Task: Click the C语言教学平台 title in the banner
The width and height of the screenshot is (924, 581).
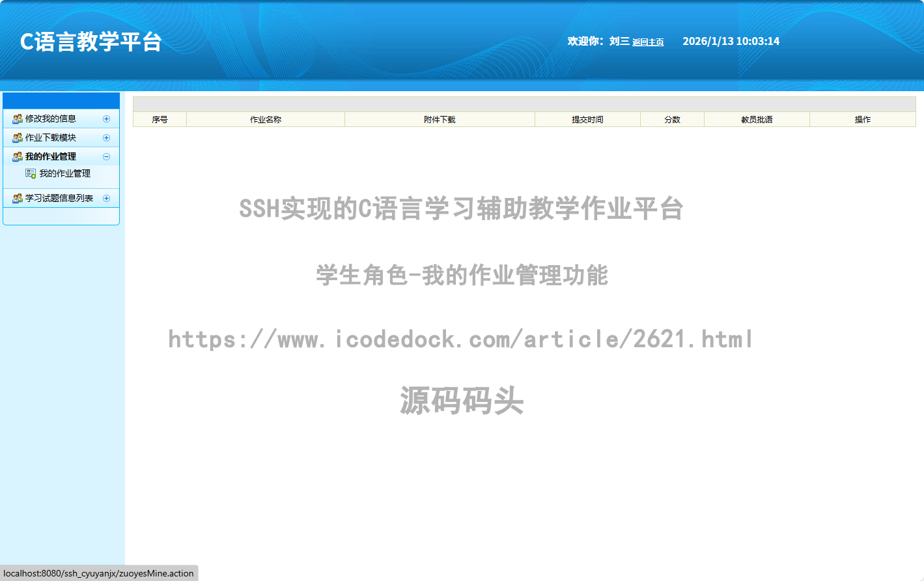Action: tap(91, 42)
